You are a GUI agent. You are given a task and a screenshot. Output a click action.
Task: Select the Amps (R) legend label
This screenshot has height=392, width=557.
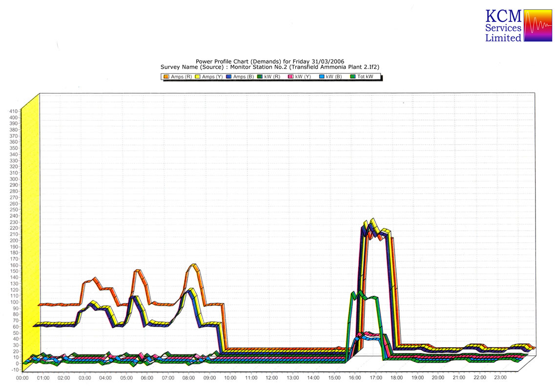tap(181, 77)
